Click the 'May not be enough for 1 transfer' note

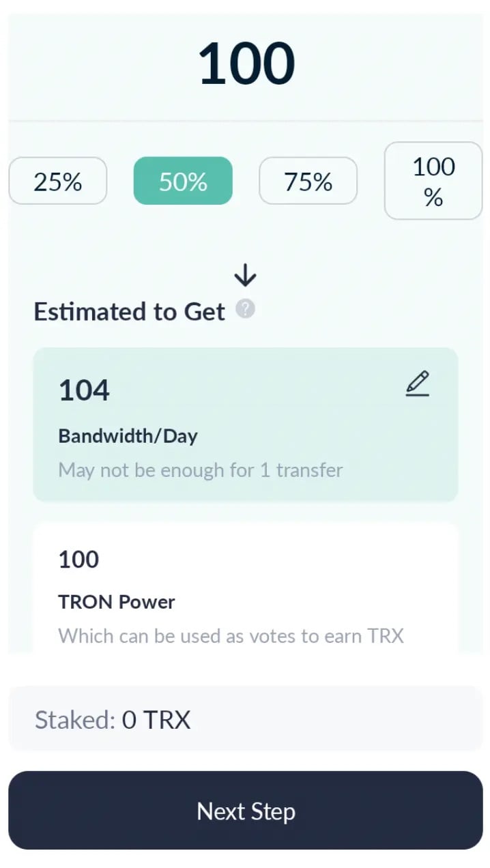coord(201,470)
